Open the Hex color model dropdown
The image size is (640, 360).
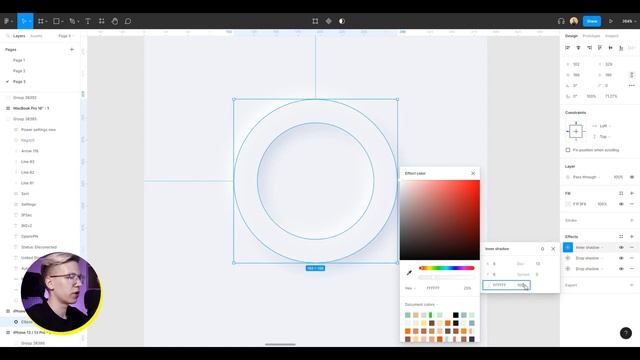tap(410, 288)
